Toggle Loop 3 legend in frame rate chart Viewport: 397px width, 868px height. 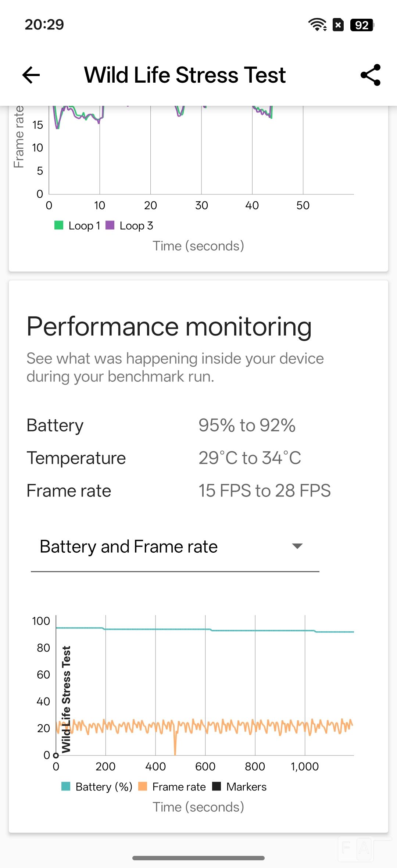pyautogui.click(x=129, y=226)
